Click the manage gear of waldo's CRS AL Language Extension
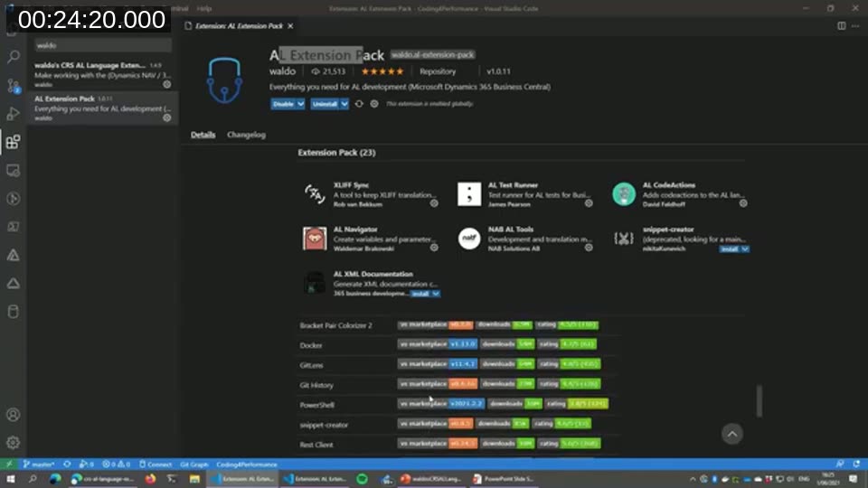Viewport: 868px width, 488px height. 166,85
